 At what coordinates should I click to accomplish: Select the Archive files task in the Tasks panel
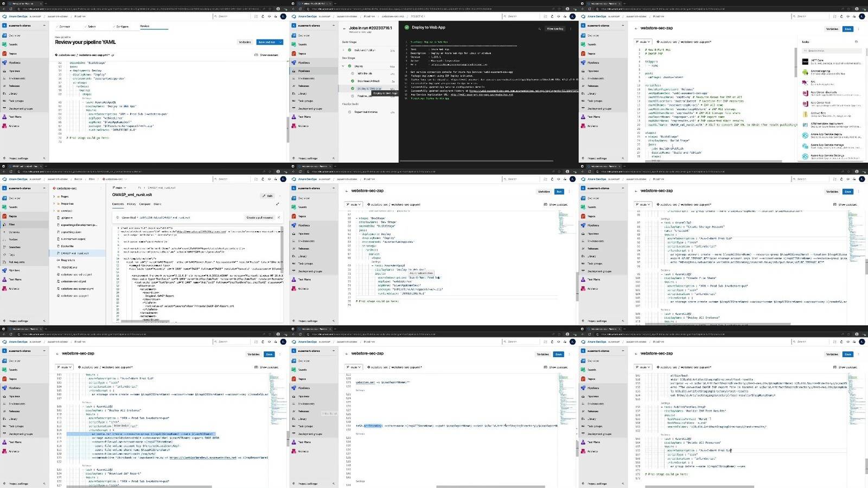pos(832,115)
